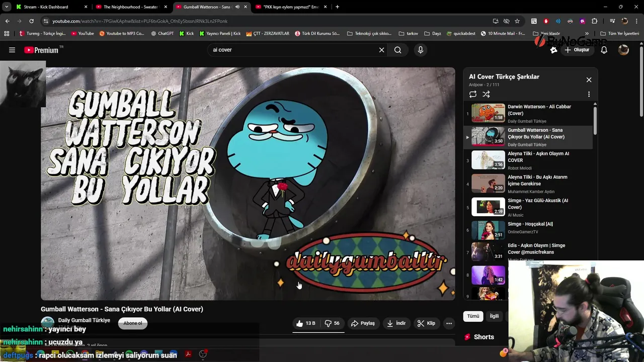Close the Stream - Kick Dashboard tab
644x362 pixels.
tap(86, 7)
